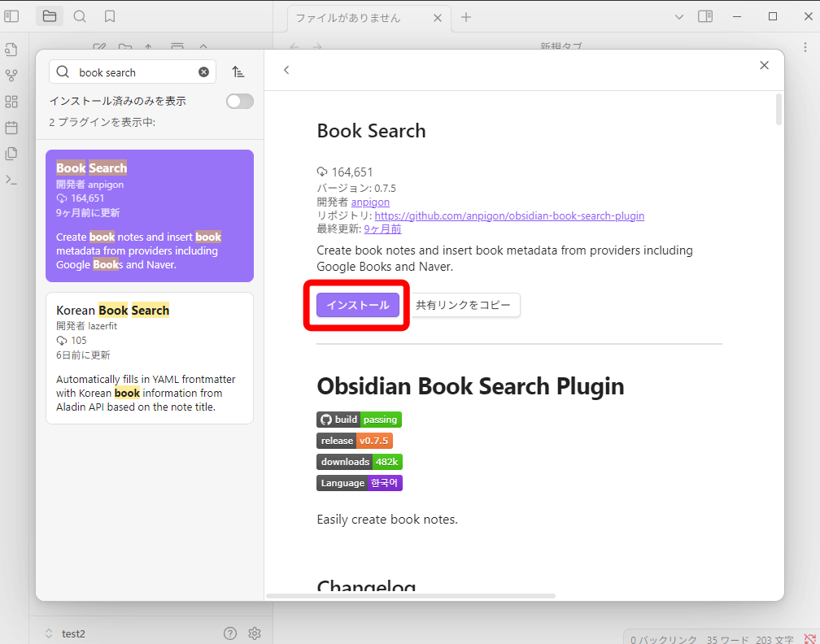Click the 2 プラグインを表示中 text
The image size is (820, 644).
click(x=102, y=122)
